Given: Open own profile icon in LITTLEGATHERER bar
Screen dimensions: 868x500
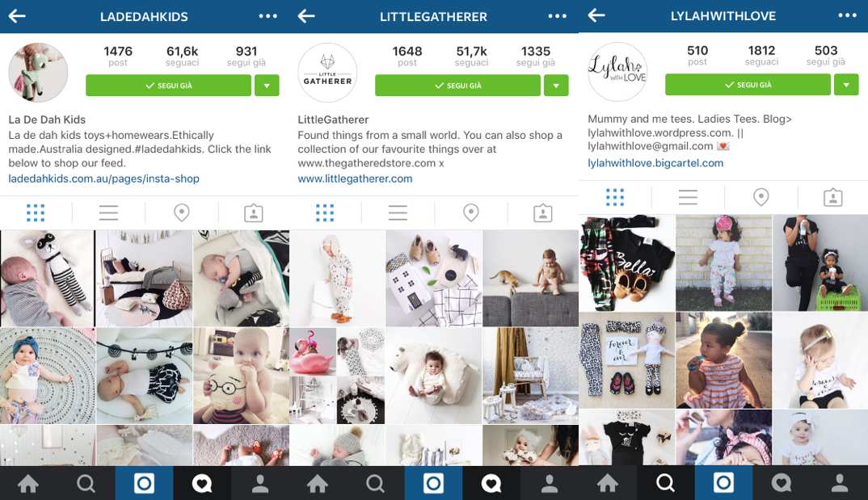Looking at the screenshot, I should (549, 483).
